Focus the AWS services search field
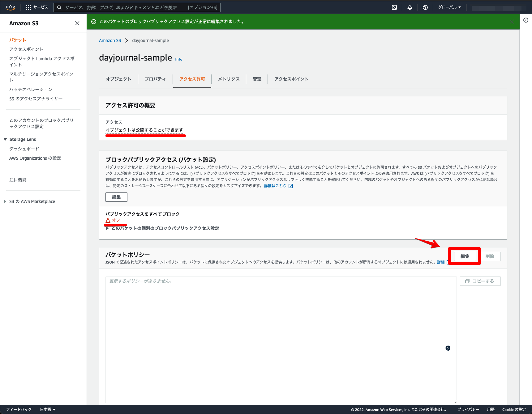The width and height of the screenshot is (532, 414). [137, 7]
